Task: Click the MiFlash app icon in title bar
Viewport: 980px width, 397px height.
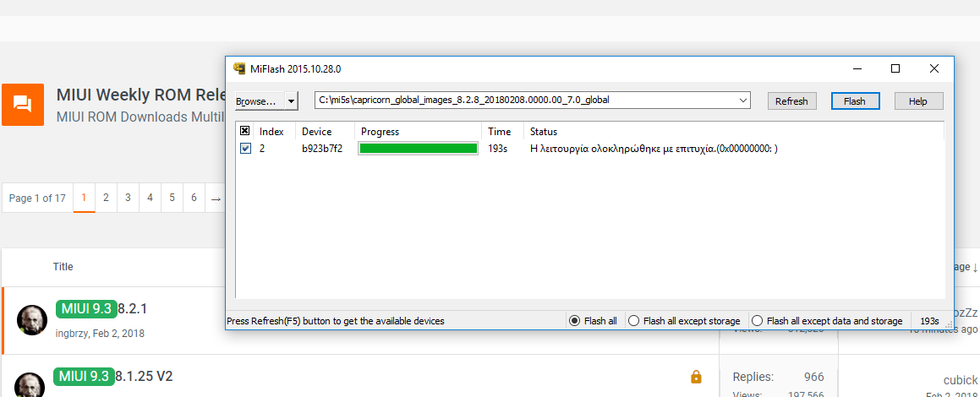Action: (238, 68)
